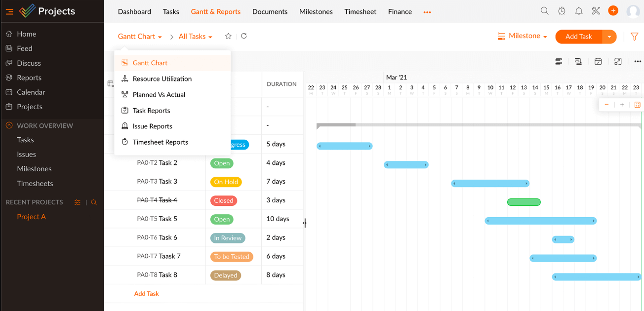Viewport: 644px width, 311px height.
Task: Open the search magnifier in top bar
Action: (544, 11)
